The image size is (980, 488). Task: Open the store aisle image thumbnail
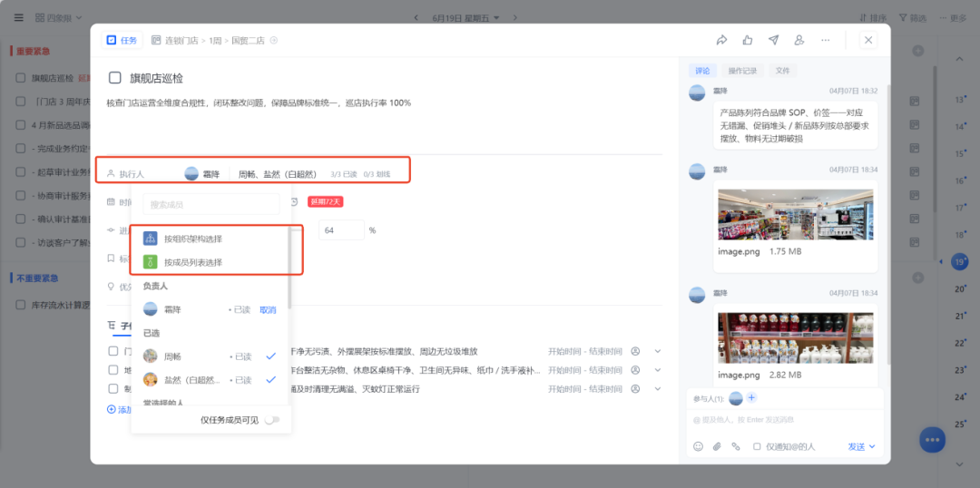(795, 214)
